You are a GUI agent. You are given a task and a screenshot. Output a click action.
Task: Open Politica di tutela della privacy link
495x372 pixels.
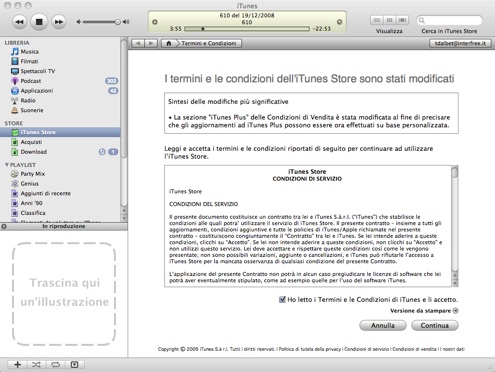pyautogui.click(x=310, y=349)
